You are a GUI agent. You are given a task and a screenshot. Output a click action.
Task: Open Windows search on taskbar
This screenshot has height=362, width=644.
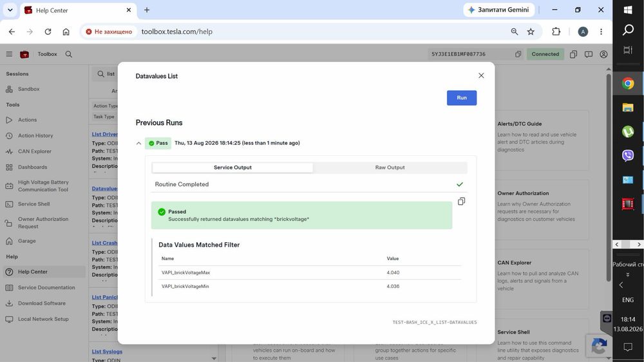627,30
